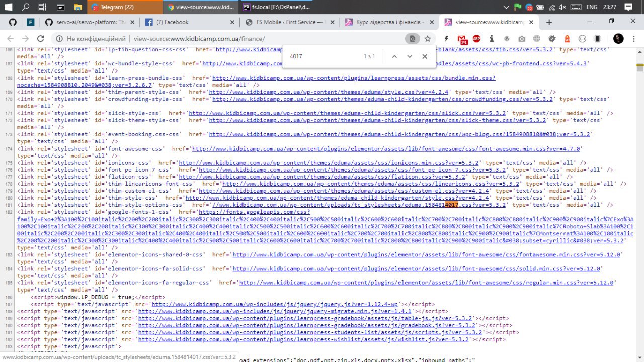Close the find bar
Image resolution: width=644 pixels, height=362 pixels.
[x=425, y=56]
